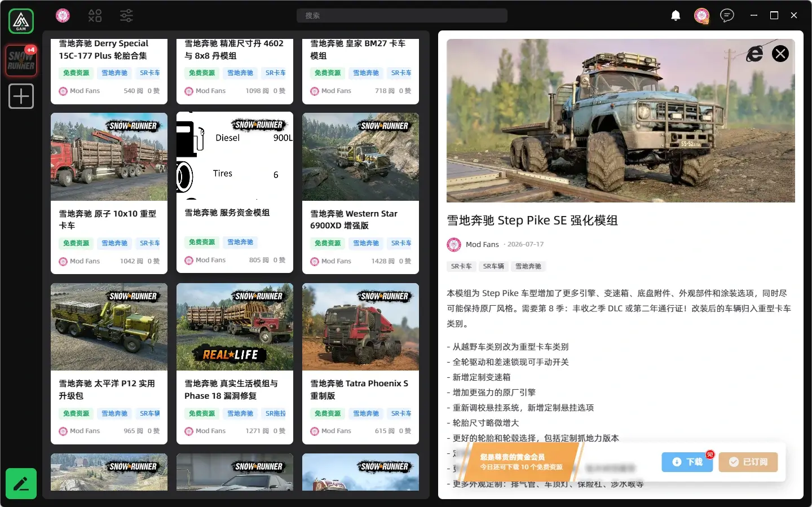This screenshot has width=812, height=507.
Task: Click Mod Fans avatar on 原子 10x10 card
Action: coord(63,262)
